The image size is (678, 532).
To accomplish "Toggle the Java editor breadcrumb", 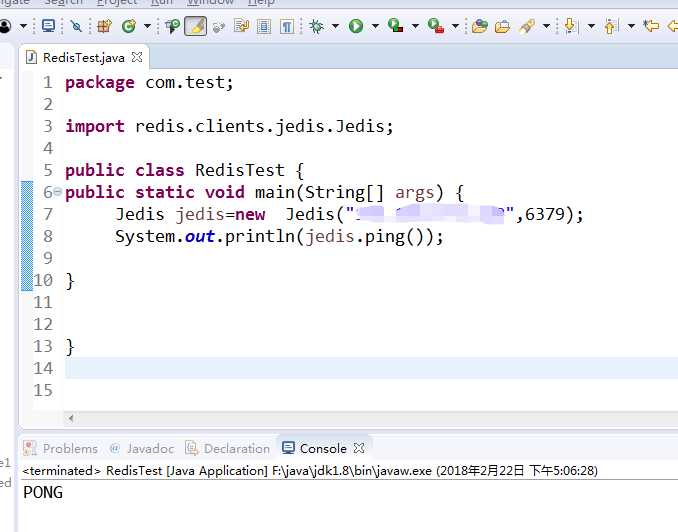I will [172, 26].
